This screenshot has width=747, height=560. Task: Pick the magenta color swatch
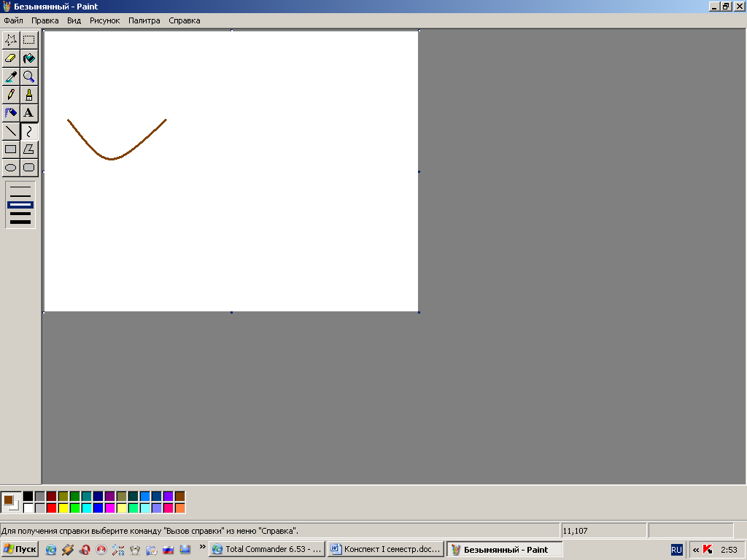[x=110, y=508]
